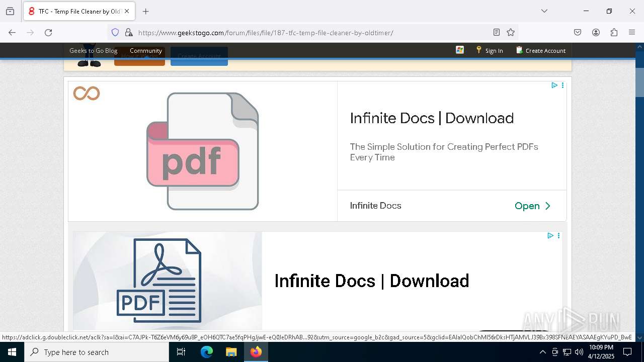Viewport: 644px width, 362px height.
Task: Close the TFC Temp File Cleaner tab
Action: coord(127,11)
